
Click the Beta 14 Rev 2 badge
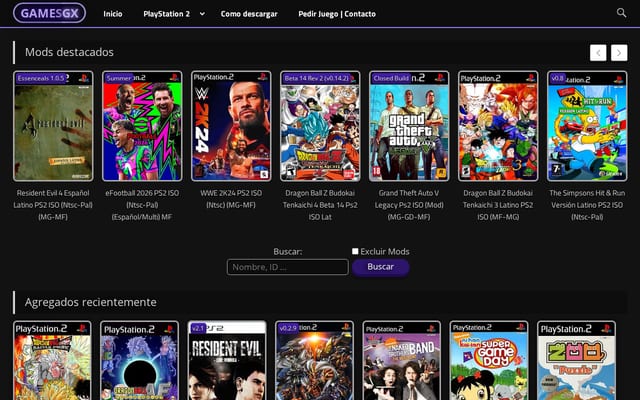pyautogui.click(x=317, y=78)
